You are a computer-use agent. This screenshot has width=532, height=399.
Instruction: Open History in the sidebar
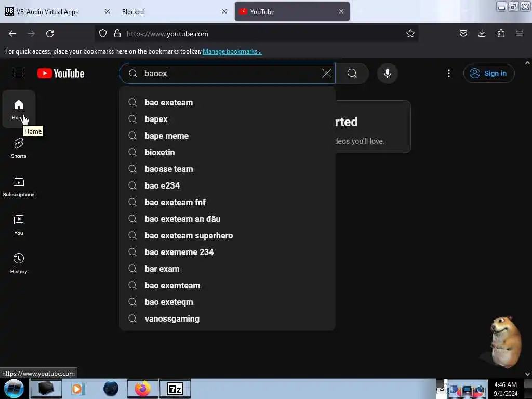pyautogui.click(x=19, y=263)
